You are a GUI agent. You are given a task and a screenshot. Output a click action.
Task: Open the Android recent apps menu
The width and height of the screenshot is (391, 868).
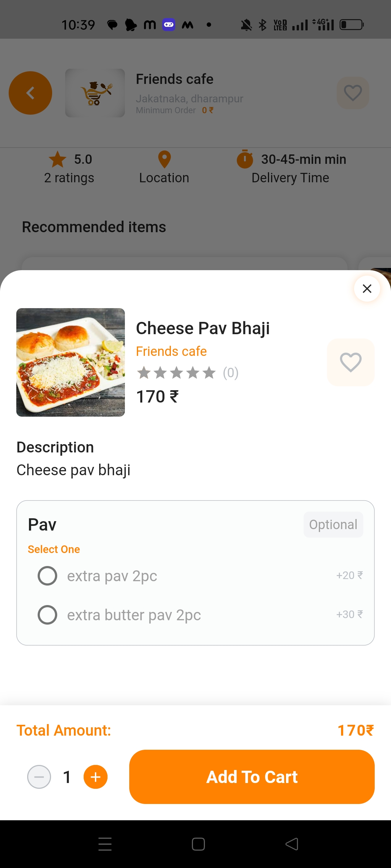point(105,844)
